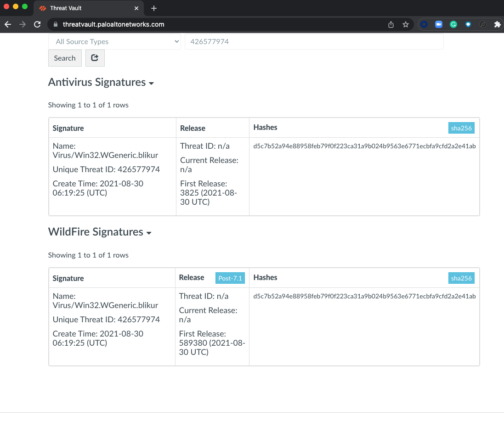
Task: Click sha256 badge in Antivirus table
Action: click(461, 128)
